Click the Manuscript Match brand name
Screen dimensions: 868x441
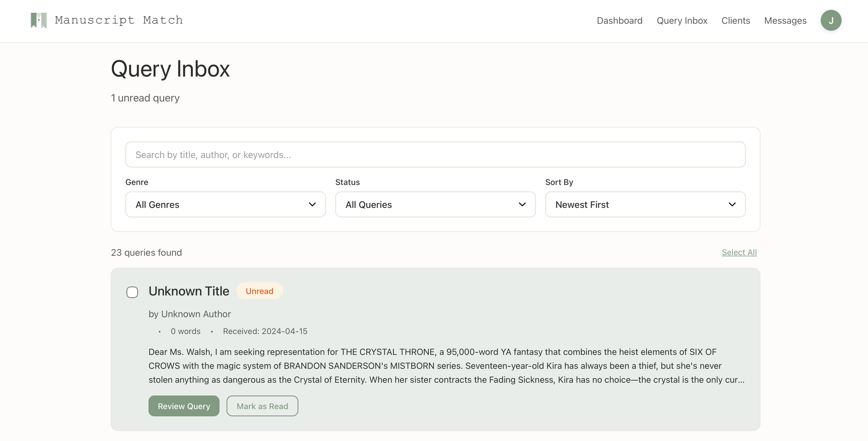[x=119, y=20]
